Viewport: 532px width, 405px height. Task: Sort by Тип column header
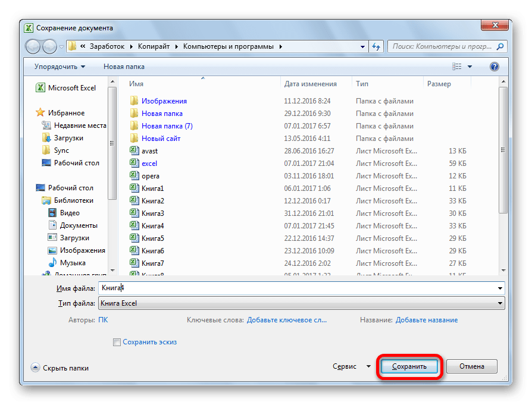(362, 84)
